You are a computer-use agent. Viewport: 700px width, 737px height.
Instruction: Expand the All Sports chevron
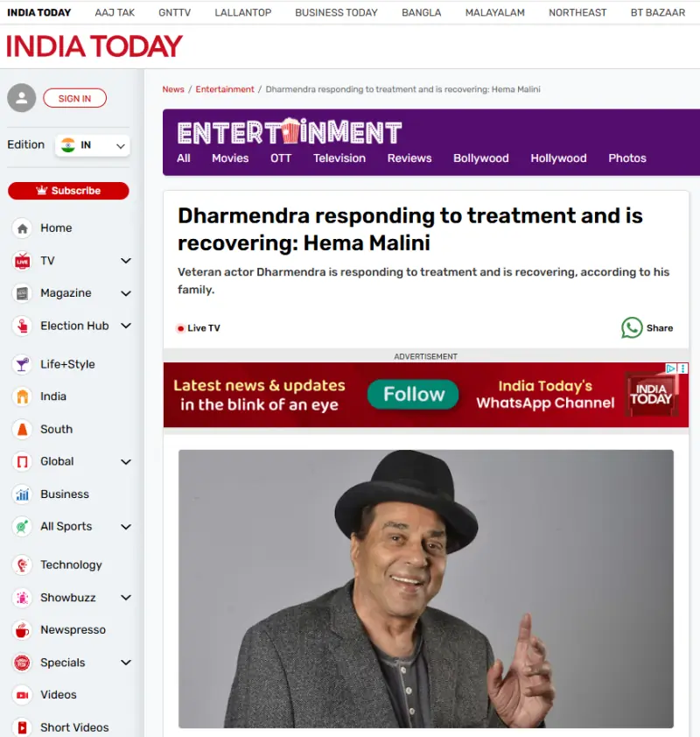tap(125, 527)
